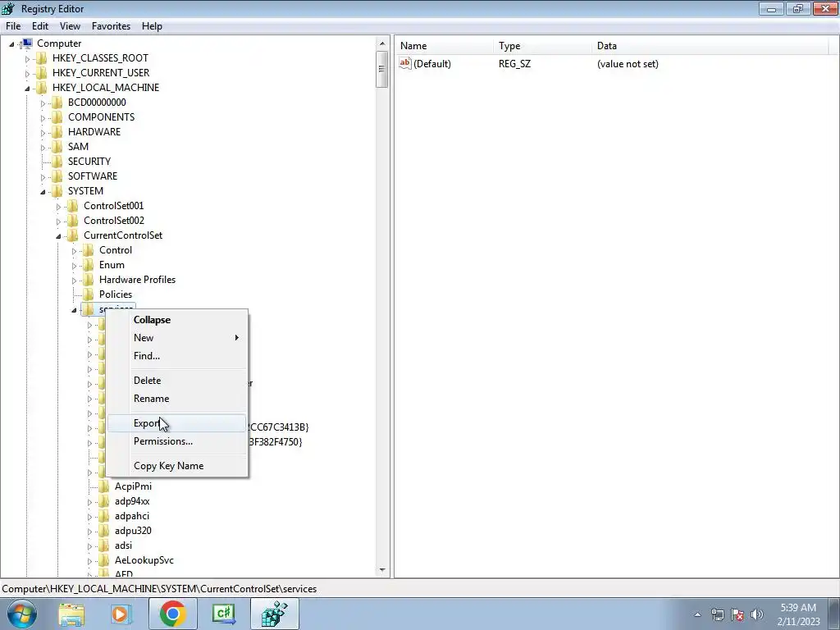Click the Registry Editor taskbar icon
Screen dimensions: 840x630
(274, 614)
